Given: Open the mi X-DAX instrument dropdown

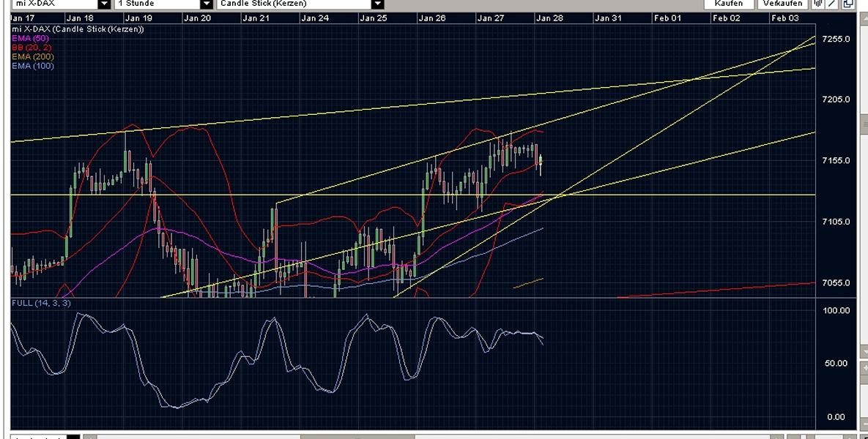Looking at the screenshot, I should coord(103,4).
